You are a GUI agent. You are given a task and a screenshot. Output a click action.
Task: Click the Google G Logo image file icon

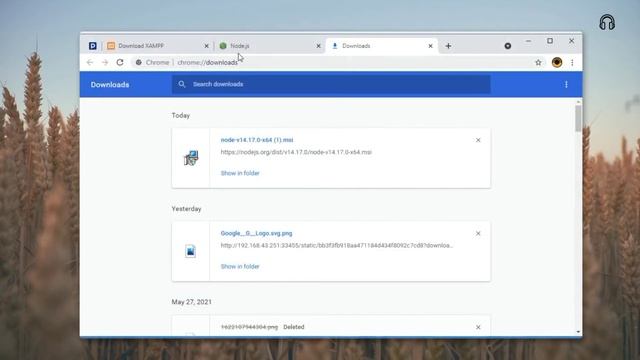pos(190,251)
